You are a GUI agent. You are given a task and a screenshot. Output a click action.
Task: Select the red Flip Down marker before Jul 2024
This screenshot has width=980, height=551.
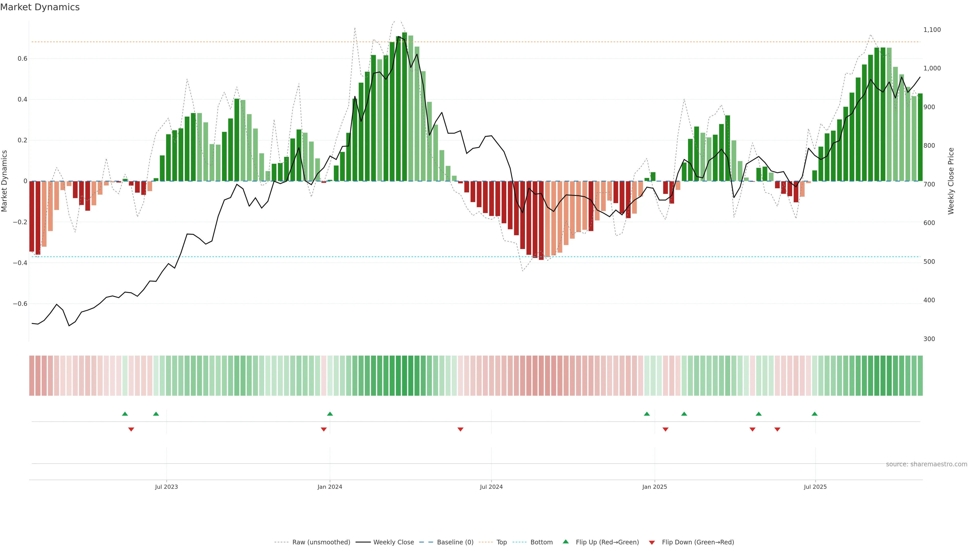click(460, 429)
